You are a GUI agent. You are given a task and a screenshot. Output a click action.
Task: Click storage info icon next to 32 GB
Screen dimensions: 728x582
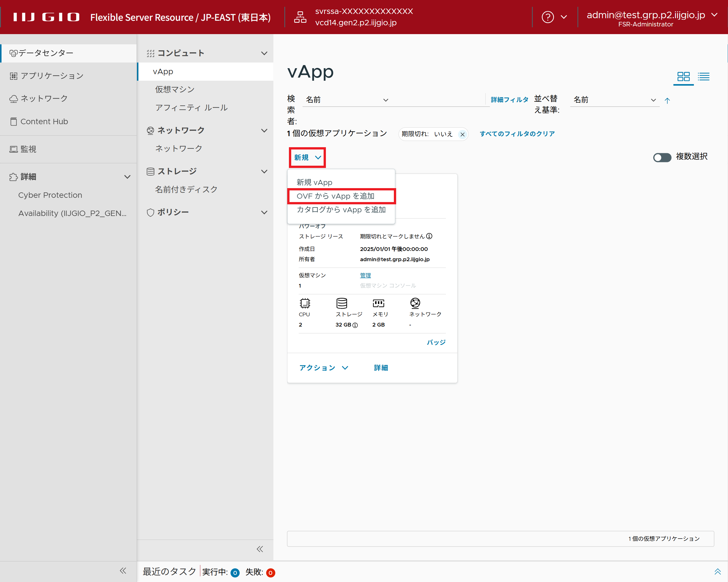[x=355, y=325]
